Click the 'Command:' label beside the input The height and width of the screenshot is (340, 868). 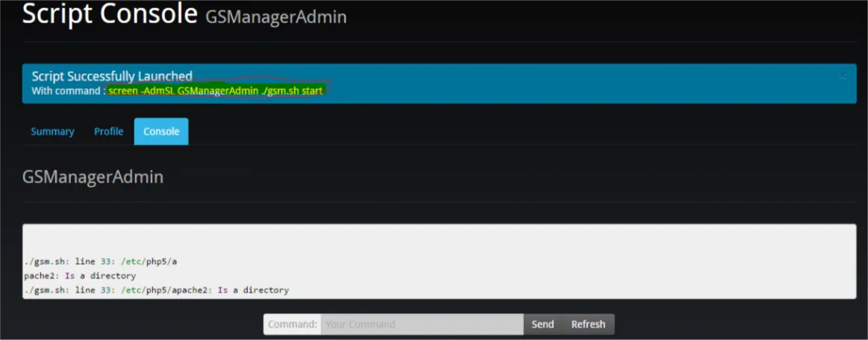point(293,324)
